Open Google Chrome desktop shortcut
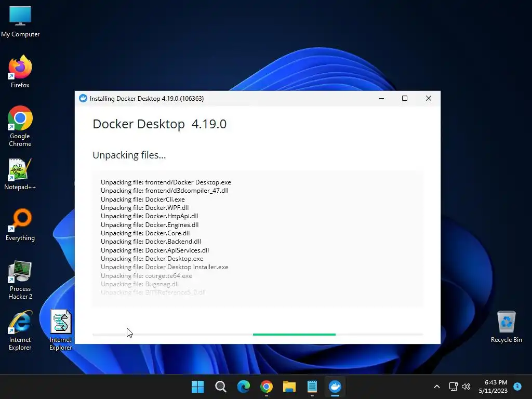This screenshot has width=532, height=399. click(20, 126)
